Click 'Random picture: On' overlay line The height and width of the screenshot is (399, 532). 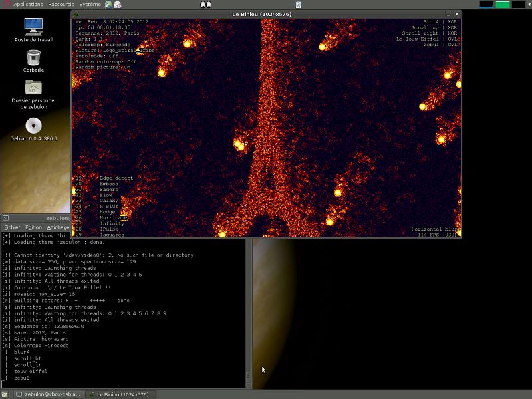103,68
